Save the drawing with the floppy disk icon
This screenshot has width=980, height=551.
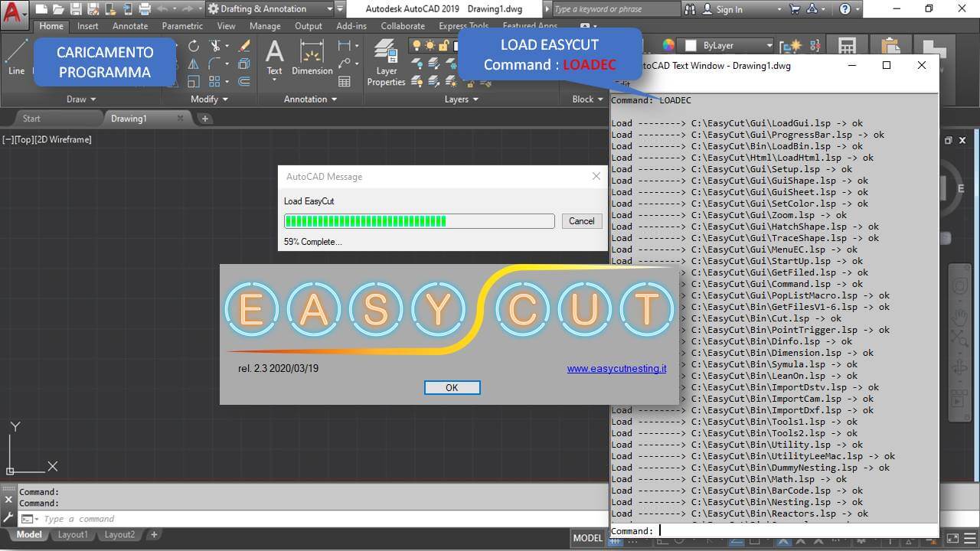tap(75, 9)
